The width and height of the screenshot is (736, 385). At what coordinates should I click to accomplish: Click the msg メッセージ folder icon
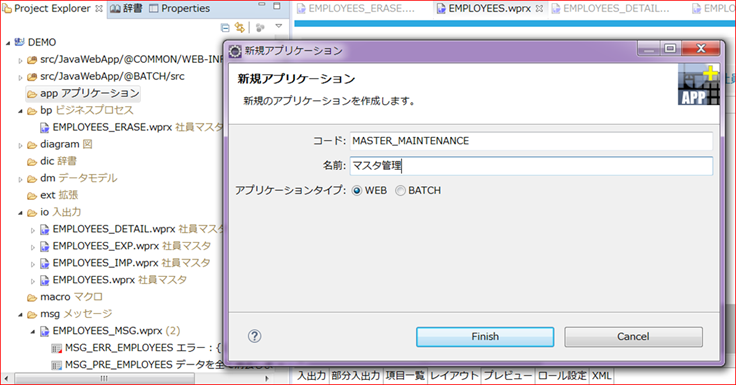pyautogui.click(x=32, y=315)
